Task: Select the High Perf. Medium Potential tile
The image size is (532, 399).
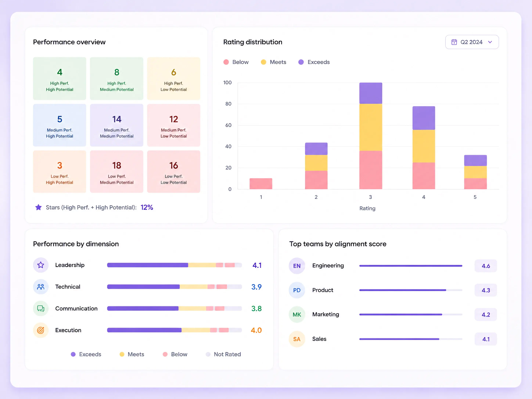Action: (x=117, y=78)
